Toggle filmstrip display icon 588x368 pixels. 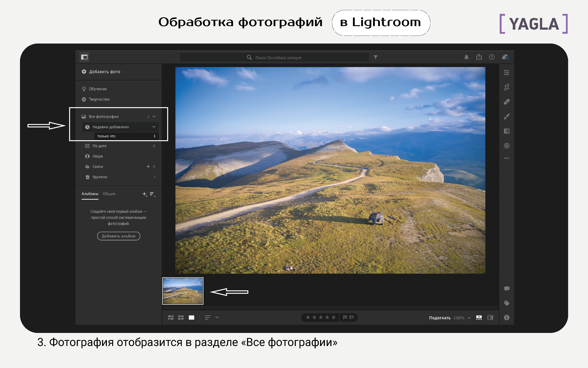coord(479,317)
